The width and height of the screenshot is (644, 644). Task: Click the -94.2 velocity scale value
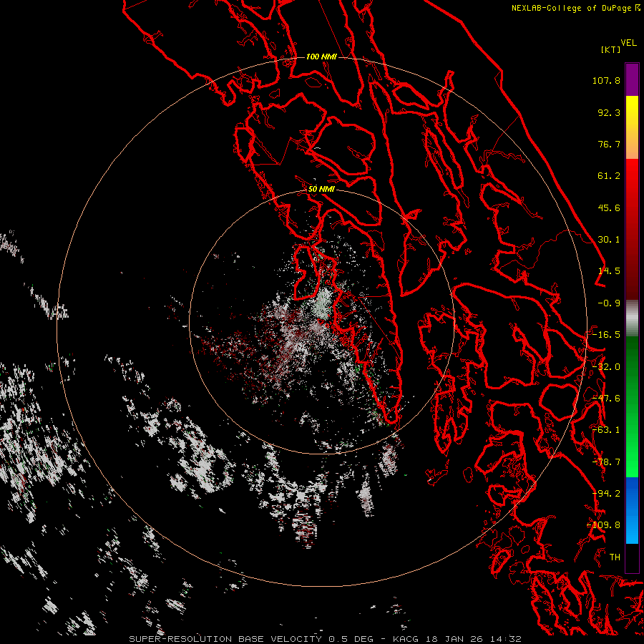[x=606, y=494]
